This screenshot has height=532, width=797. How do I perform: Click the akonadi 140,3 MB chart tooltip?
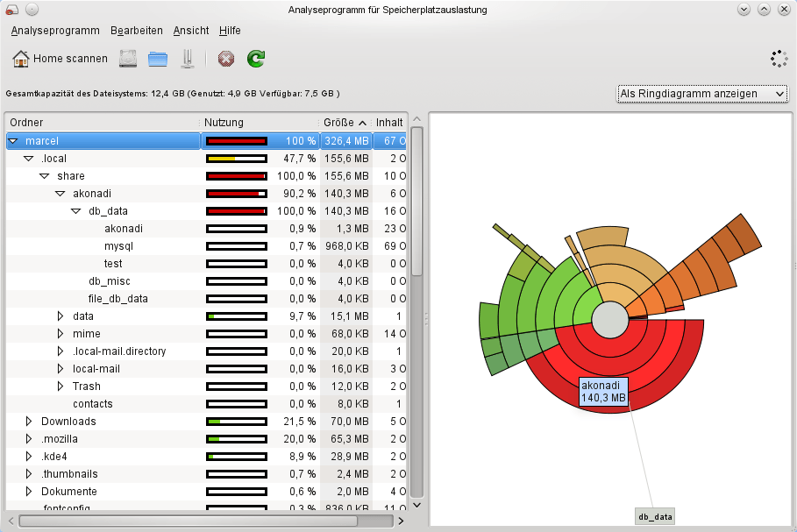[x=603, y=392]
